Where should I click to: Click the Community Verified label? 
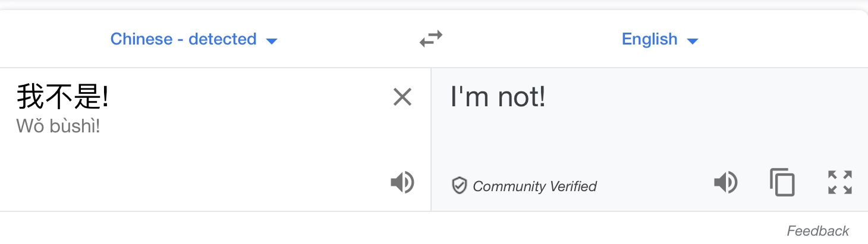[x=534, y=186]
